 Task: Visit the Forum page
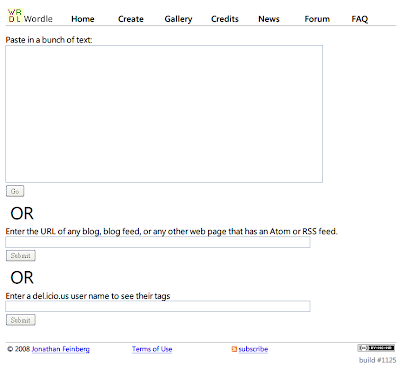point(317,19)
